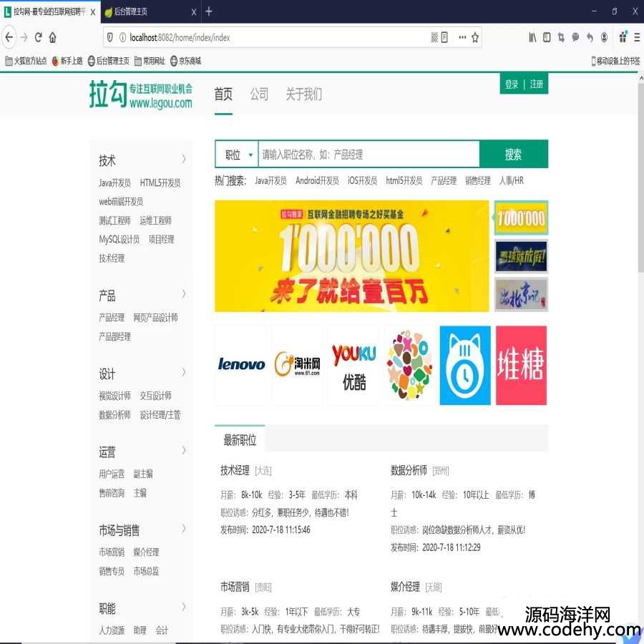Open the Lenovo company logo
The image size is (644, 644).
(x=241, y=365)
